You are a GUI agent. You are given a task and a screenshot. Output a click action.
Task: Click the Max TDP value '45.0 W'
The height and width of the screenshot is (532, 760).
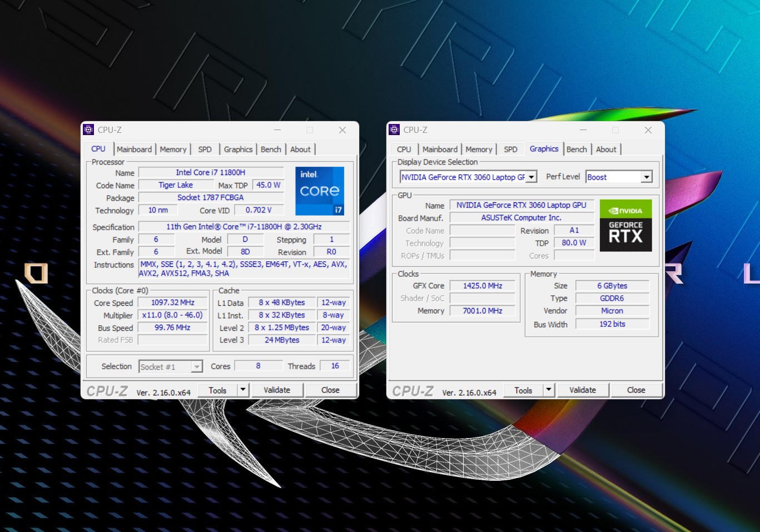(269, 185)
